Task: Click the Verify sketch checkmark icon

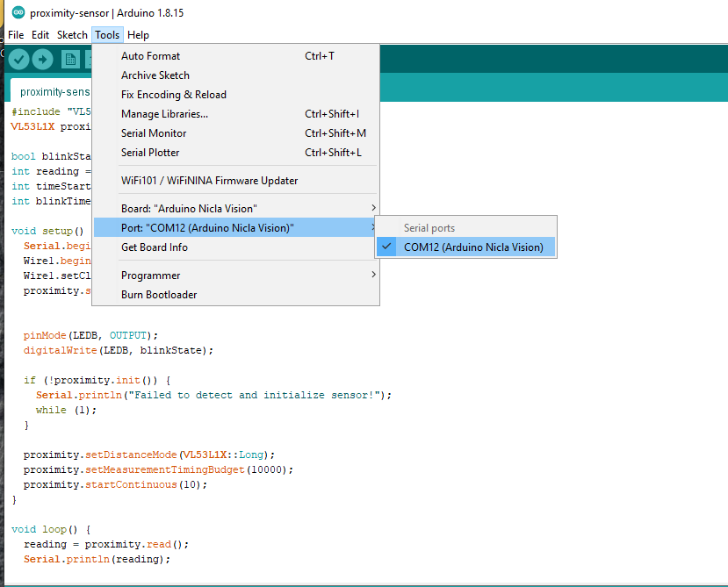Action: [19, 60]
